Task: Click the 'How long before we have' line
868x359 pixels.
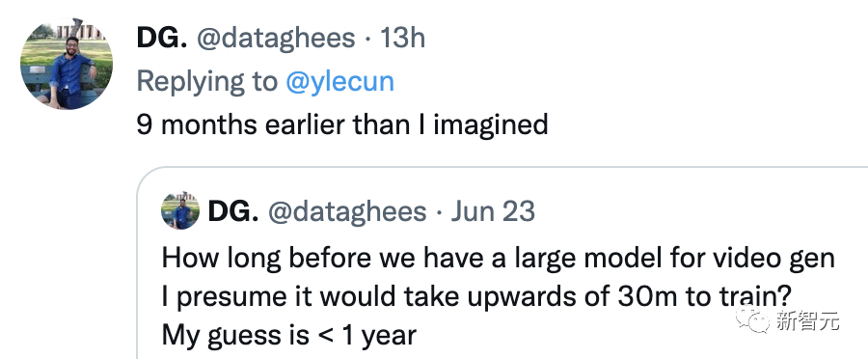Action: click(498, 260)
